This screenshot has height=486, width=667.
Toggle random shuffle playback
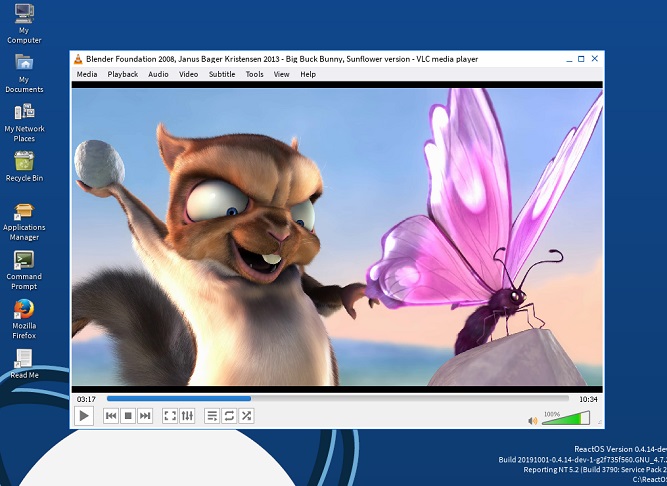click(x=246, y=416)
